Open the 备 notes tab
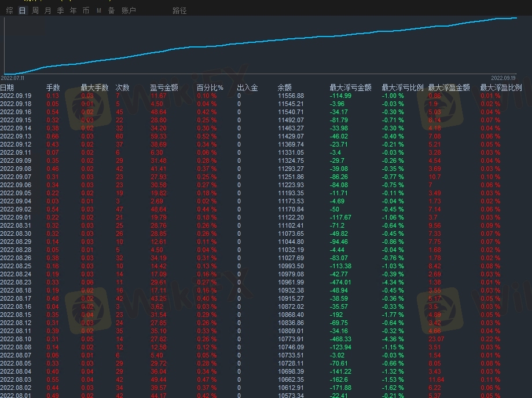 click(x=111, y=10)
